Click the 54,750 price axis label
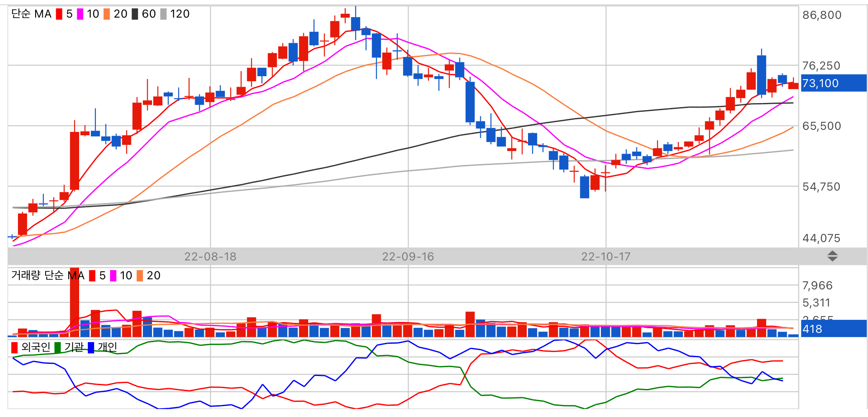868x417 pixels. (x=821, y=187)
